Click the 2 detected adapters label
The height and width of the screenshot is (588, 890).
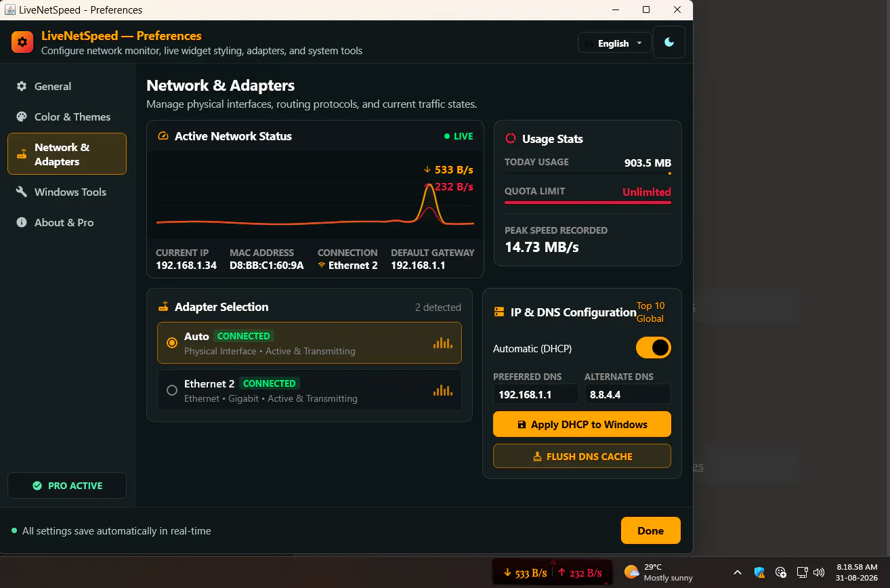[x=438, y=308]
